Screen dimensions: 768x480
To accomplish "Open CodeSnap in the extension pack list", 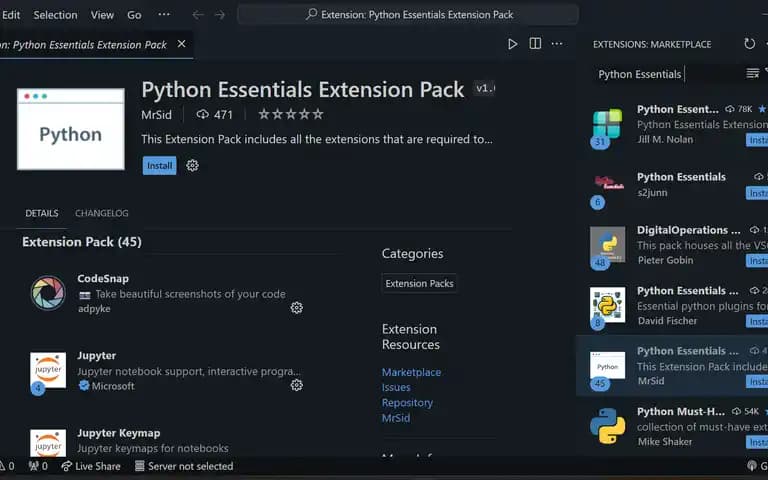I will (x=167, y=293).
